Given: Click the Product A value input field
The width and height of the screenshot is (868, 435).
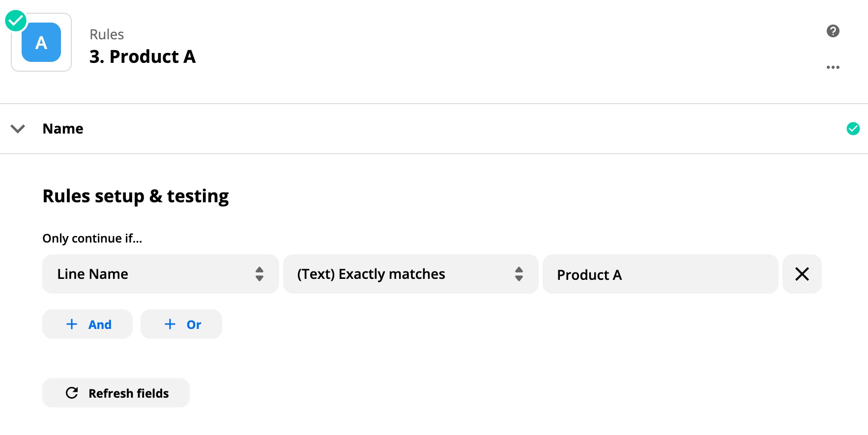Looking at the screenshot, I should click(x=660, y=274).
